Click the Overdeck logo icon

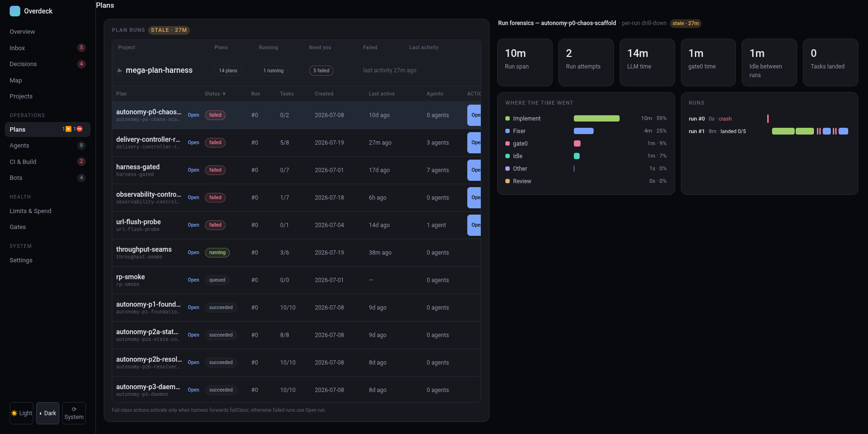click(15, 11)
